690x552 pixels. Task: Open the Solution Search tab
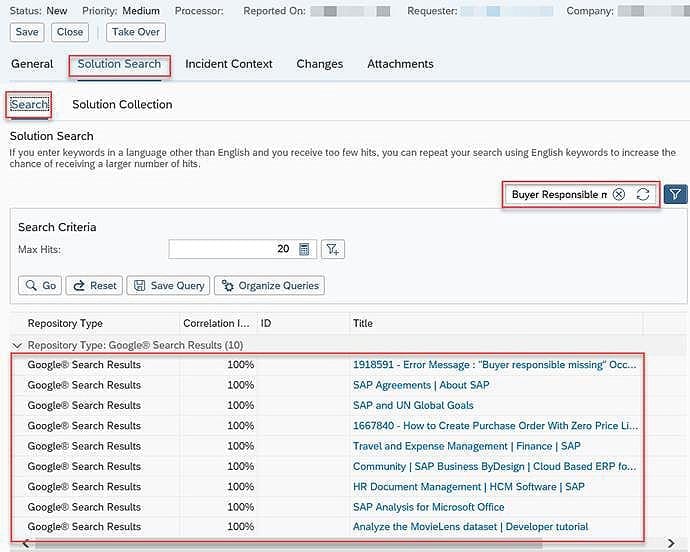[x=119, y=64]
